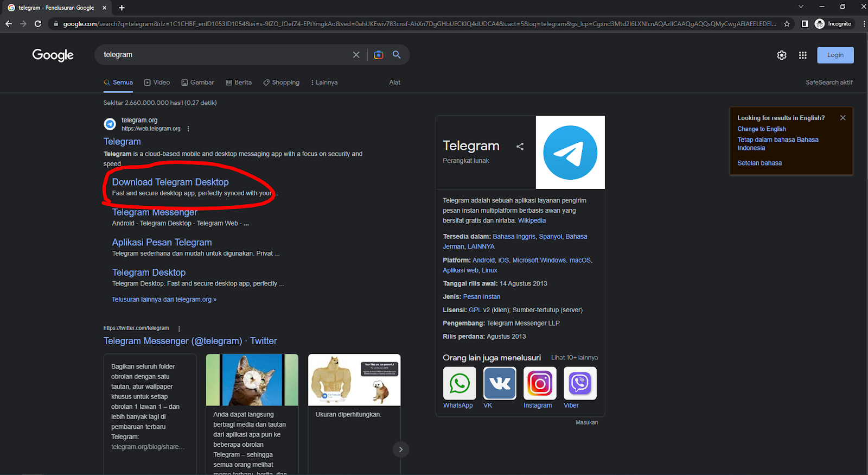Open the Telegram Messenger sitelink
The width and height of the screenshot is (868, 475).
(155, 212)
